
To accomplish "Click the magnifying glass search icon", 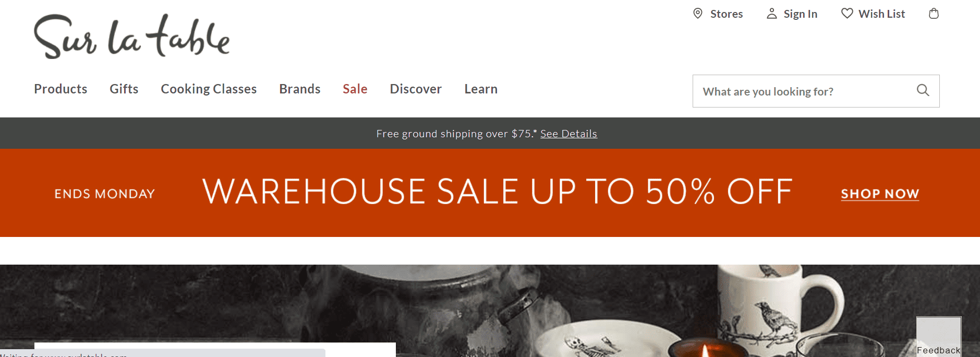I will [x=923, y=90].
